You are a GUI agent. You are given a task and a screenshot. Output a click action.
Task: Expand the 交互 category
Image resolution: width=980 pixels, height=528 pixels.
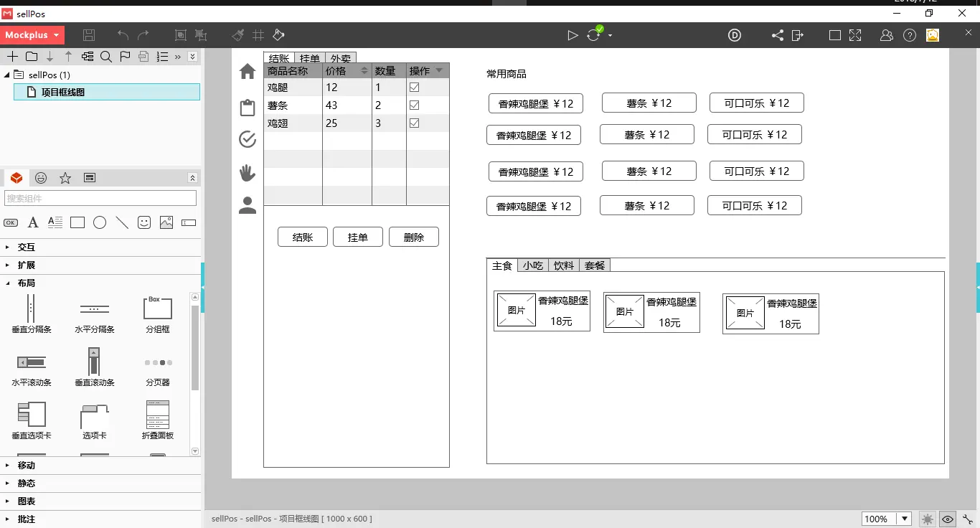pyautogui.click(x=100, y=247)
